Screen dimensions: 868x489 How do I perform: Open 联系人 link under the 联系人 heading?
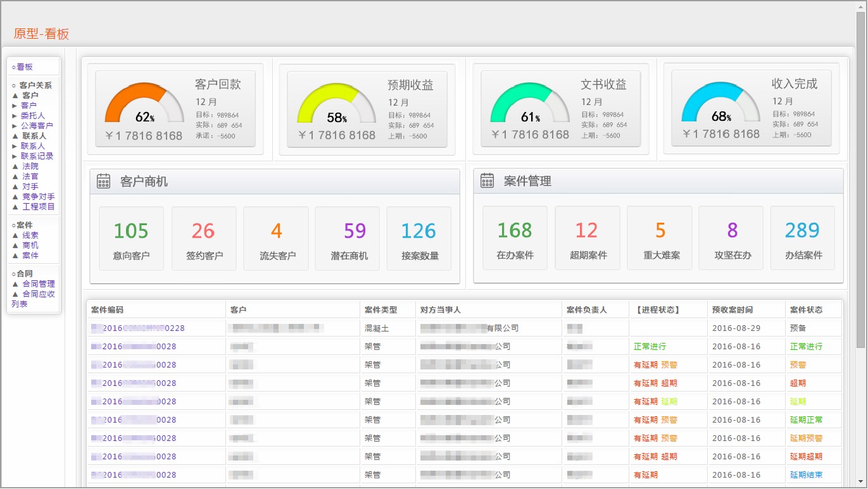[33, 146]
